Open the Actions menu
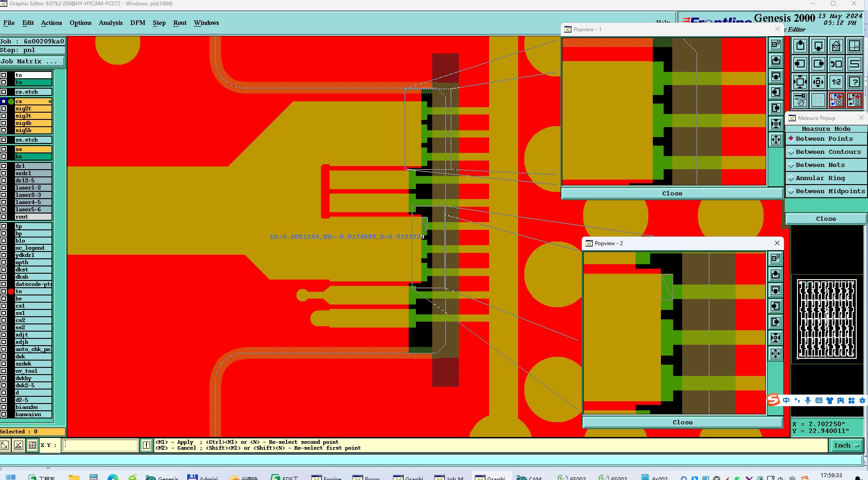The height and width of the screenshot is (480, 868). (52, 23)
